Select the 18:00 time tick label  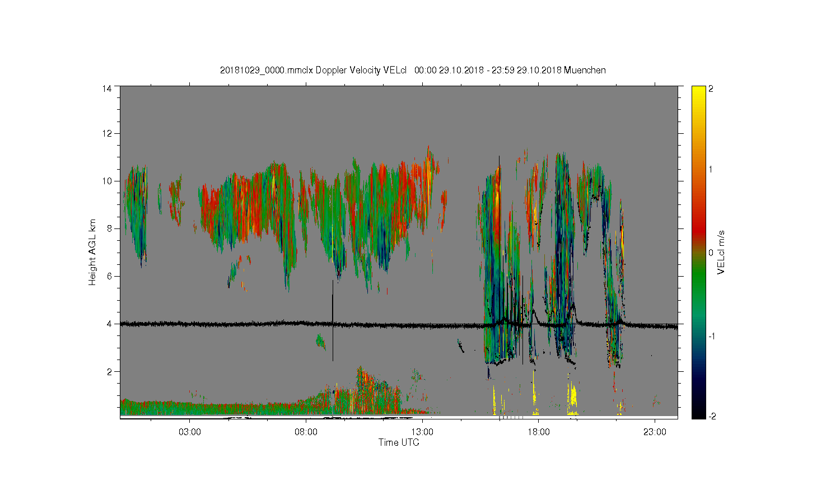pyautogui.click(x=538, y=432)
